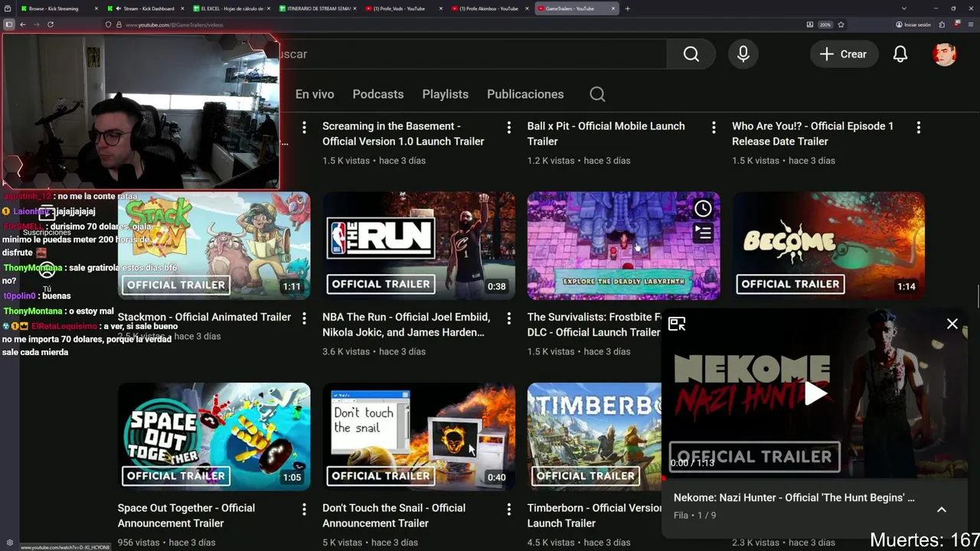Switch to Profe Akimbox YouTube tab
The height and width of the screenshot is (551, 980).
pyautogui.click(x=488, y=8)
